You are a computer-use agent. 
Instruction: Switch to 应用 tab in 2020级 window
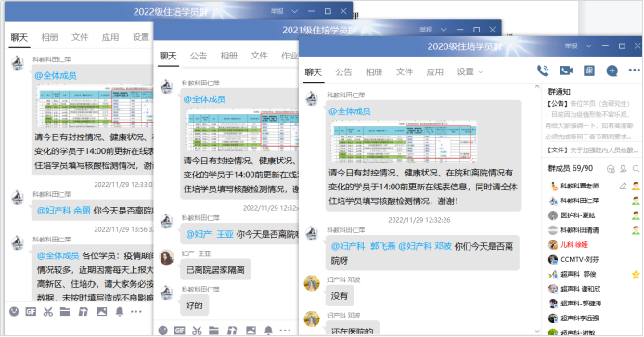coord(434,71)
